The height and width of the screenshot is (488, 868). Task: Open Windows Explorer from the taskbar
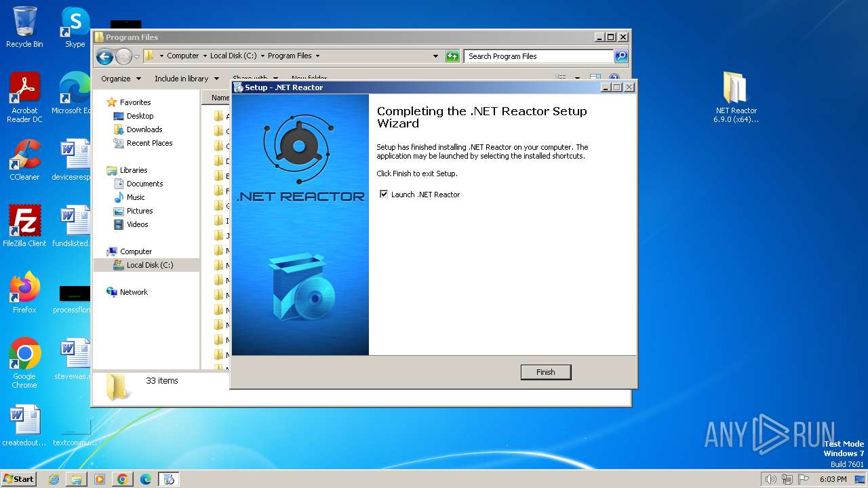(x=77, y=479)
